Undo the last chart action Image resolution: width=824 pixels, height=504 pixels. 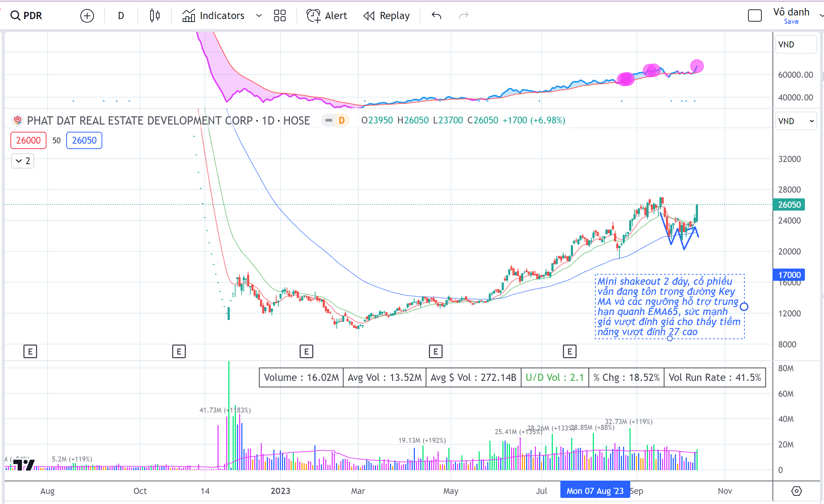coord(436,15)
